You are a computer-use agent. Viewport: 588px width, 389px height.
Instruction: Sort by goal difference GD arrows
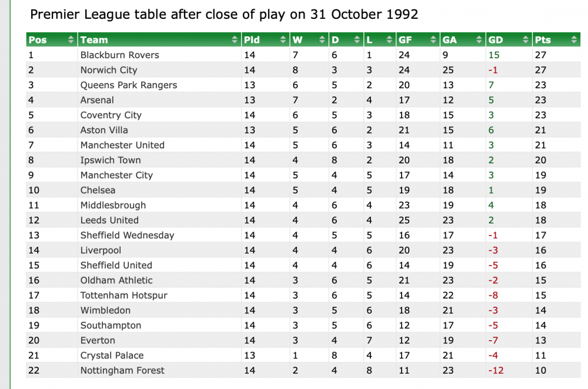(x=525, y=40)
